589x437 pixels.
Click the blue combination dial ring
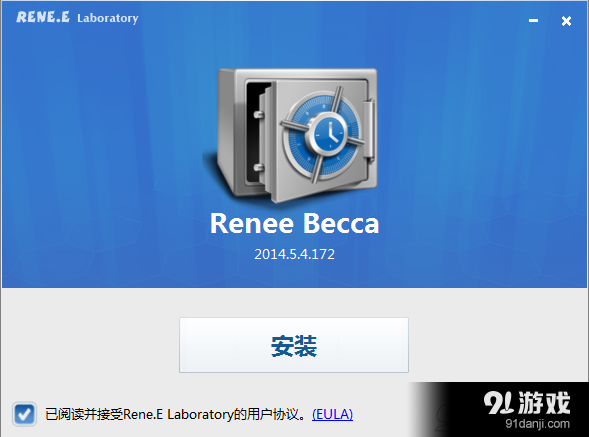click(323, 135)
